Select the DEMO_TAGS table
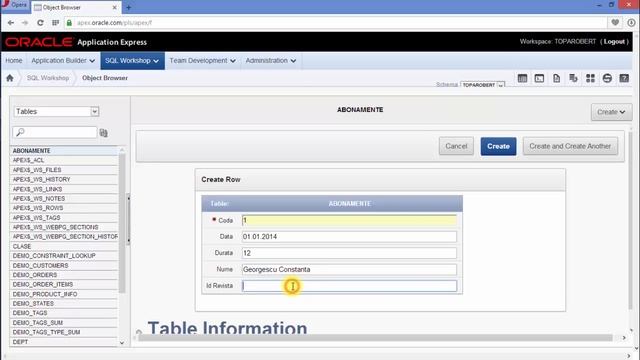 tap(64, 313)
